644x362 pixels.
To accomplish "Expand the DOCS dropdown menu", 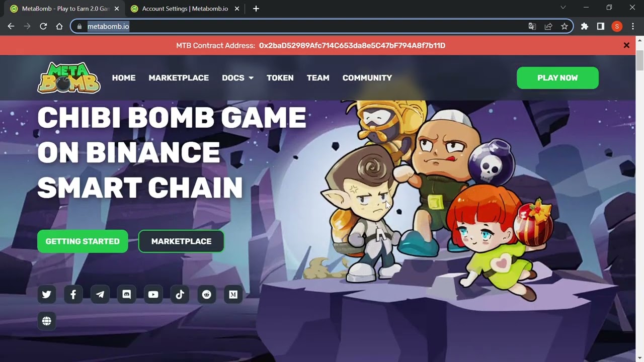I will tap(237, 78).
